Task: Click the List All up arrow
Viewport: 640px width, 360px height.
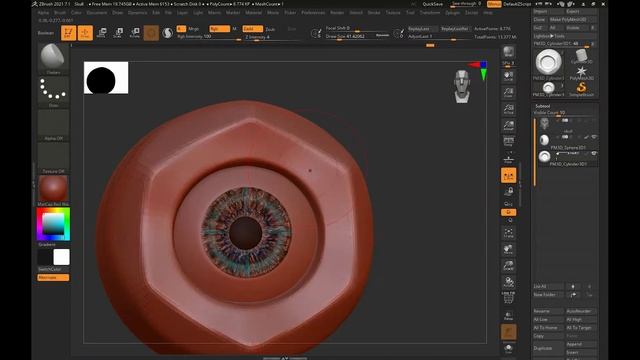Action: point(573,287)
